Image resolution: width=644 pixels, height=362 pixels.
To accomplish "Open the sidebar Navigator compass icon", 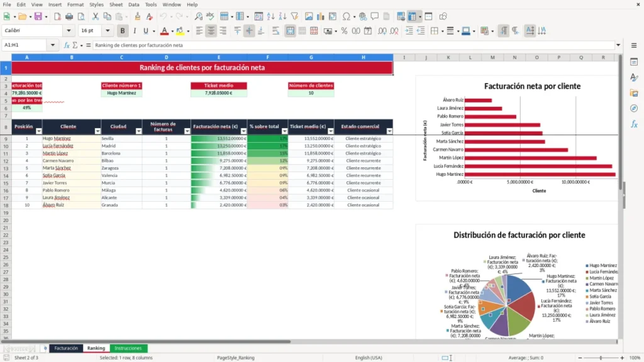I will pyautogui.click(x=634, y=108).
